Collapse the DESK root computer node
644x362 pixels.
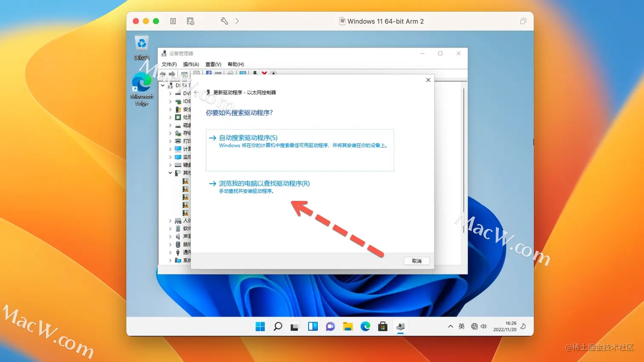pos(163,85)
